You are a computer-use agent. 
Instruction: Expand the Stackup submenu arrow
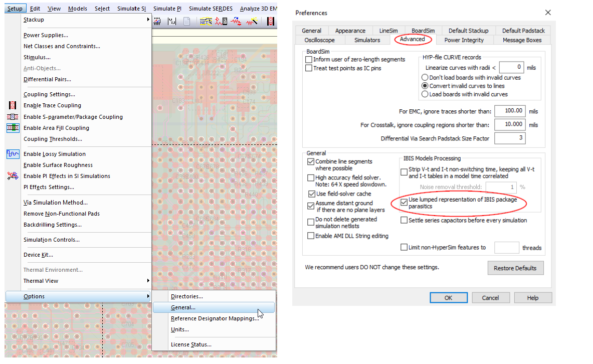[x=148, y=19]
